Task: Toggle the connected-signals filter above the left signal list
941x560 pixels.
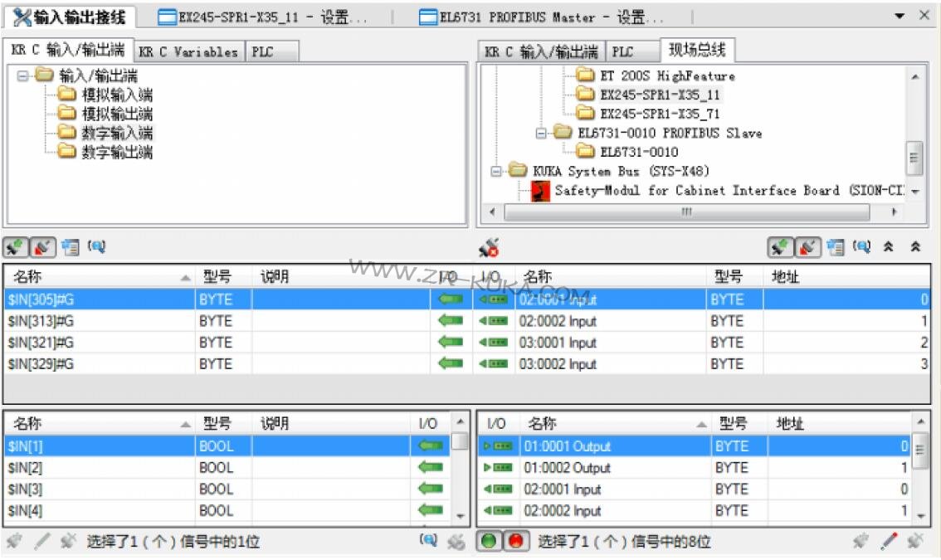Action: coord(16,246)
